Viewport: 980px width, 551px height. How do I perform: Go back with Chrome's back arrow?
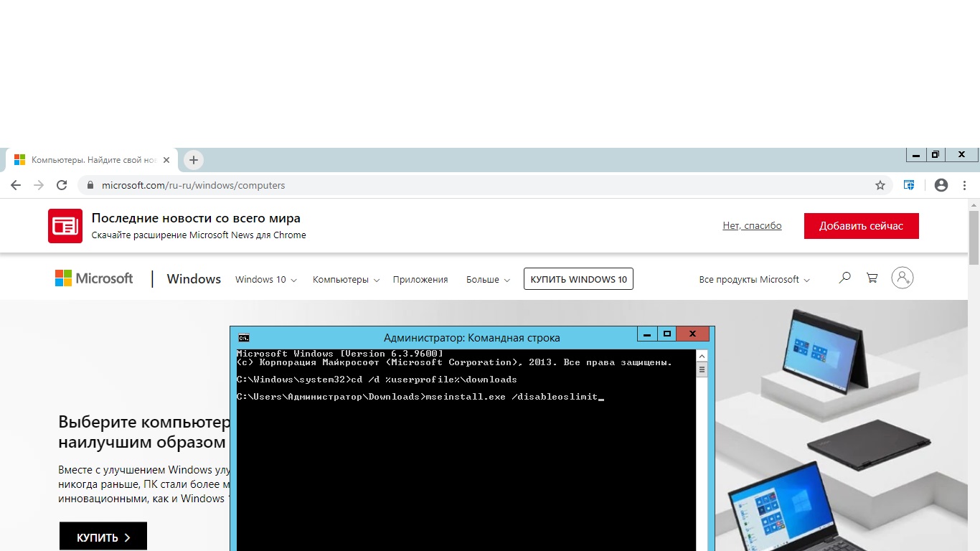tap(16, 185)
